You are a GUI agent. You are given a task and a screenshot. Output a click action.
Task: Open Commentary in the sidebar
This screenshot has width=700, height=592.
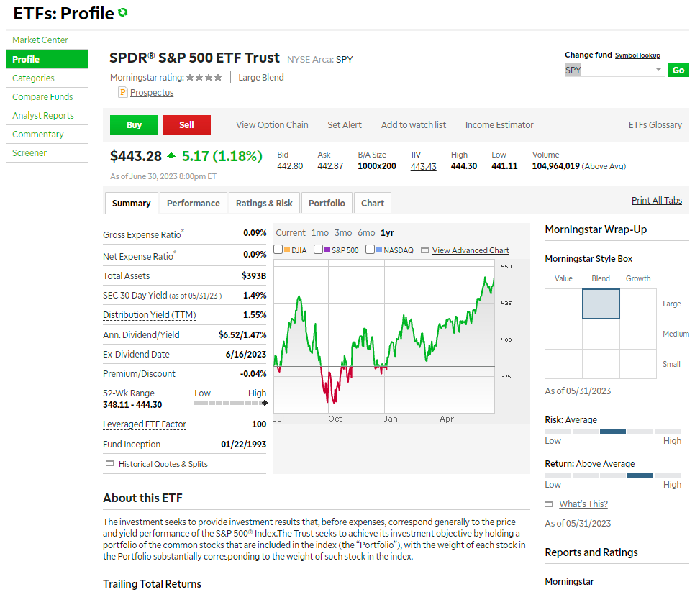(38, 135)
